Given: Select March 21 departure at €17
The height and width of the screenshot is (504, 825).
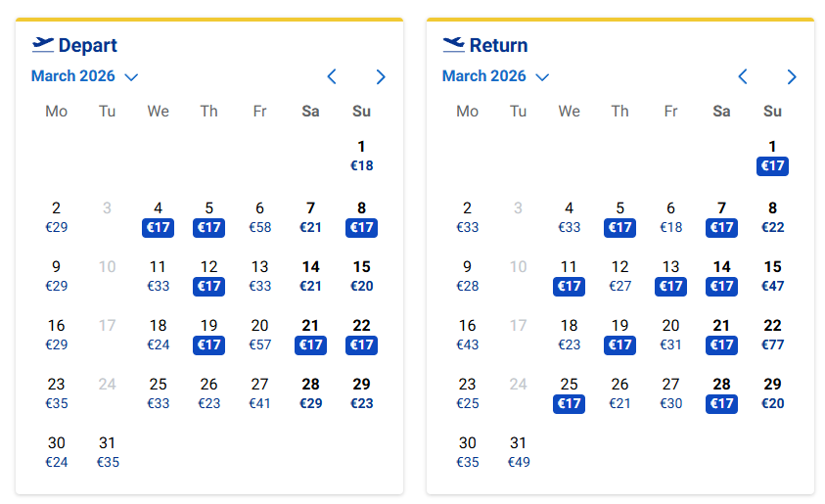Looking at the screenshot, I should [x=311, y=336].
